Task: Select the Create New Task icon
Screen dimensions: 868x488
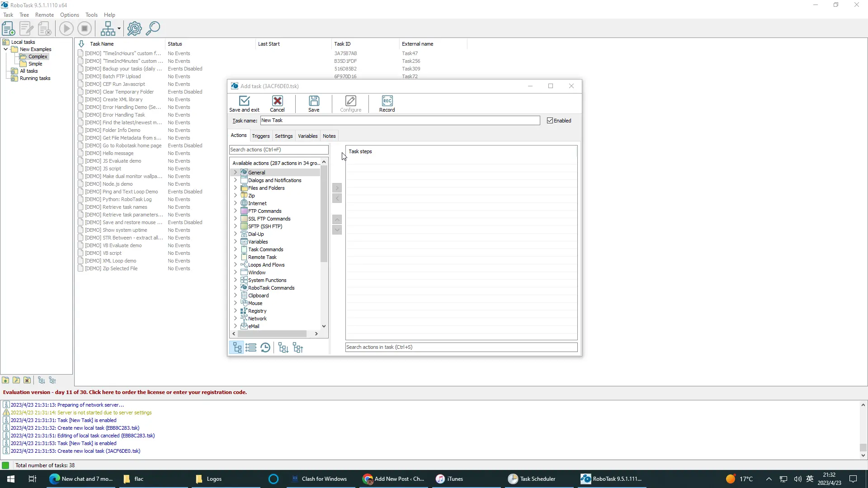Action: coord(8,28)
